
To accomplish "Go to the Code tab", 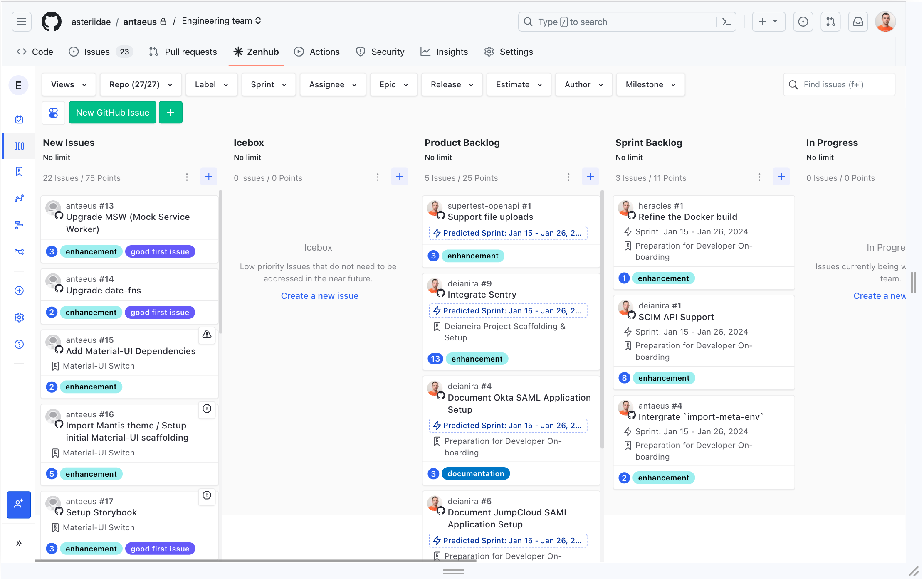I will point(35,52).
